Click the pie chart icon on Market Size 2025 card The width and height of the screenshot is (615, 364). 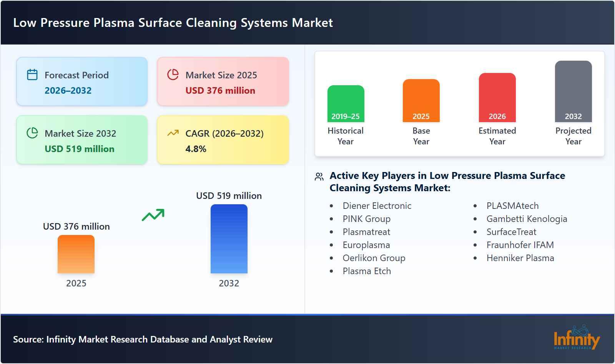(173, 74)
